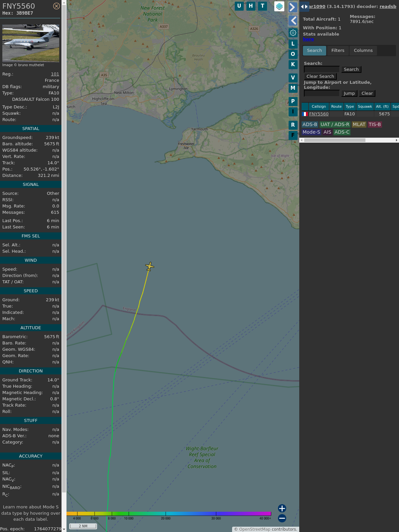The width and height of the screenshot is (399, 532).
Task: Click the Jump to Airport input field
Action: [322, 93]
